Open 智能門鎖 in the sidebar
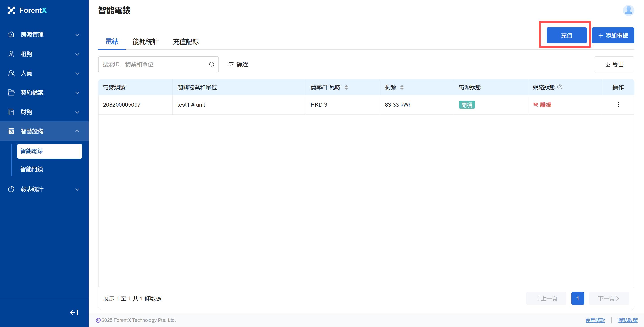 coord(32,169)
